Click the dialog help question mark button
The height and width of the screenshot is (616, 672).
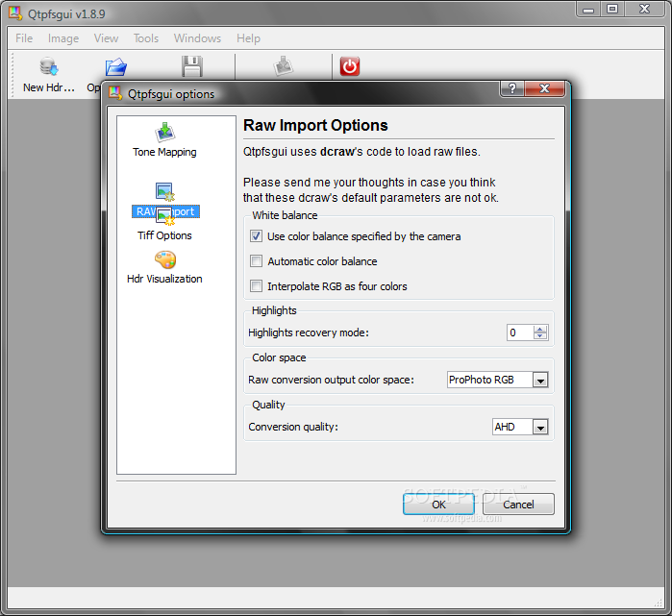pos(512,88)
